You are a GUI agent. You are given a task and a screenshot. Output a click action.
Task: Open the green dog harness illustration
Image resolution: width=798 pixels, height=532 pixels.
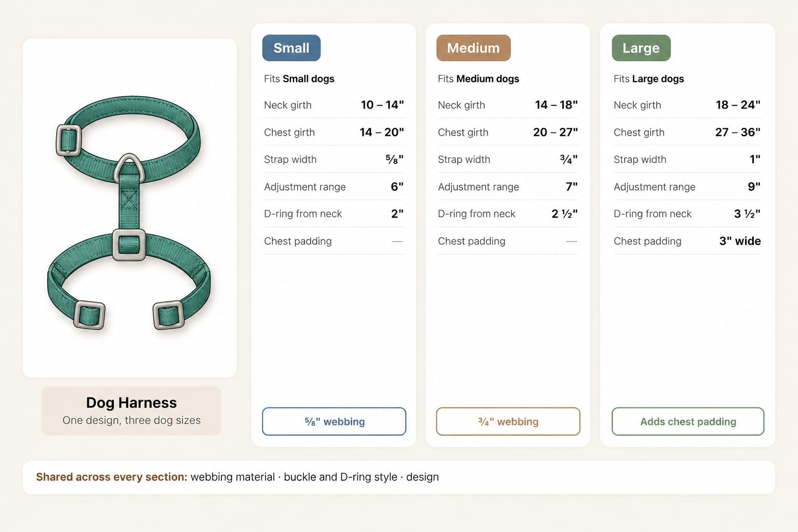pyautogui.click(x=129, y=213)
